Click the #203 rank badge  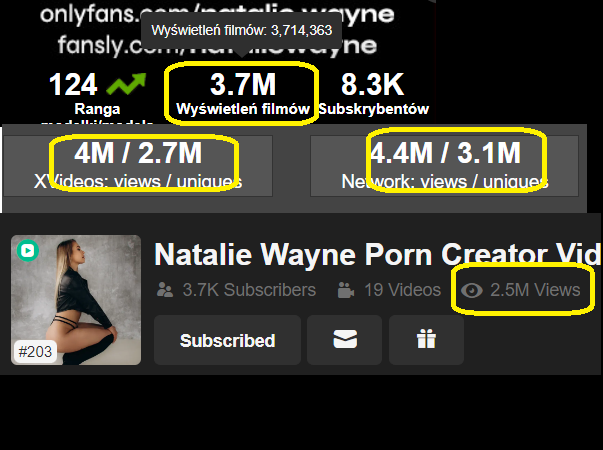point(35,352)
